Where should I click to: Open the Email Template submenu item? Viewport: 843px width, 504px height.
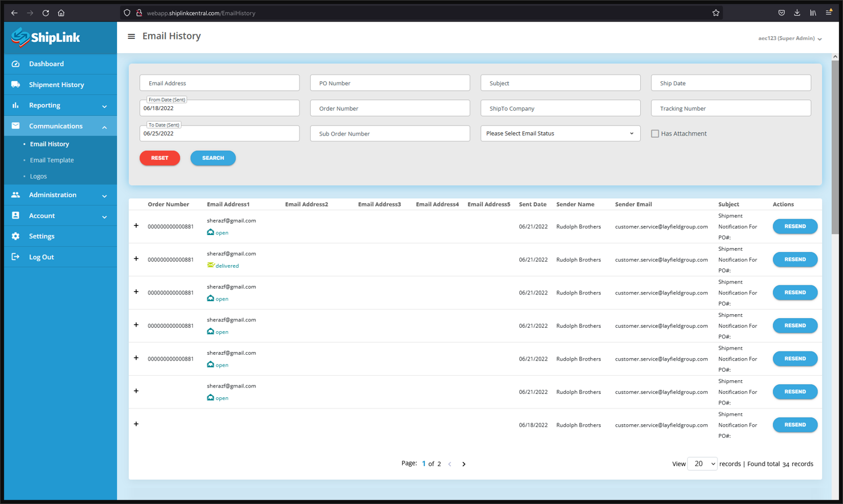tap(52, 160)
